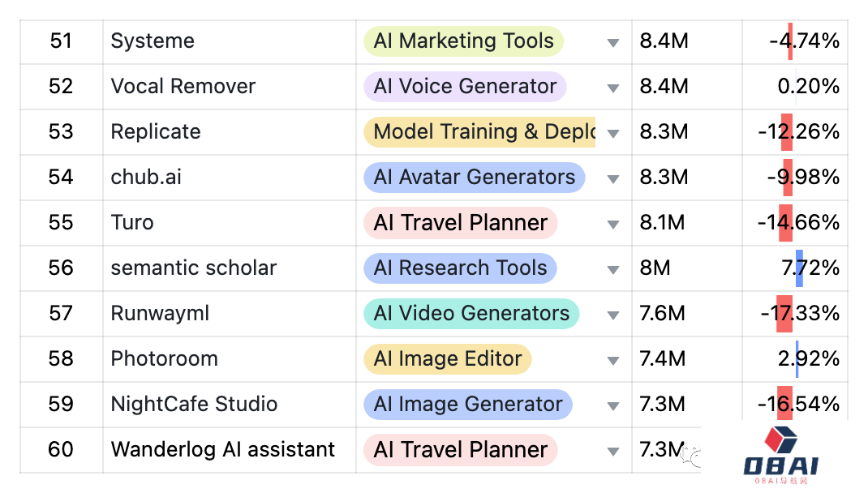Viewport: 868px width, 493px height.
Task: Click the AI Image Editor tag
Action: 447,358
